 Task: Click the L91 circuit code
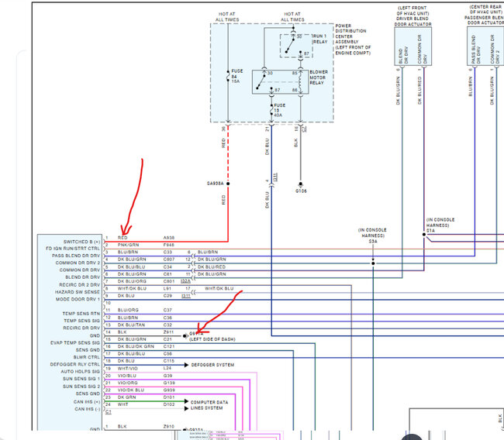[167, 288]
